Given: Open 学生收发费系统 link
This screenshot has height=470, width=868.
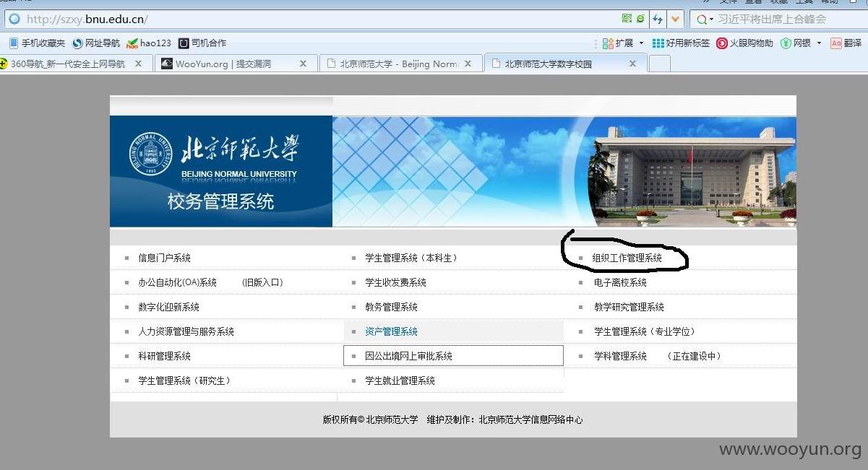Looking at the screenshot, I should (395, 282).
